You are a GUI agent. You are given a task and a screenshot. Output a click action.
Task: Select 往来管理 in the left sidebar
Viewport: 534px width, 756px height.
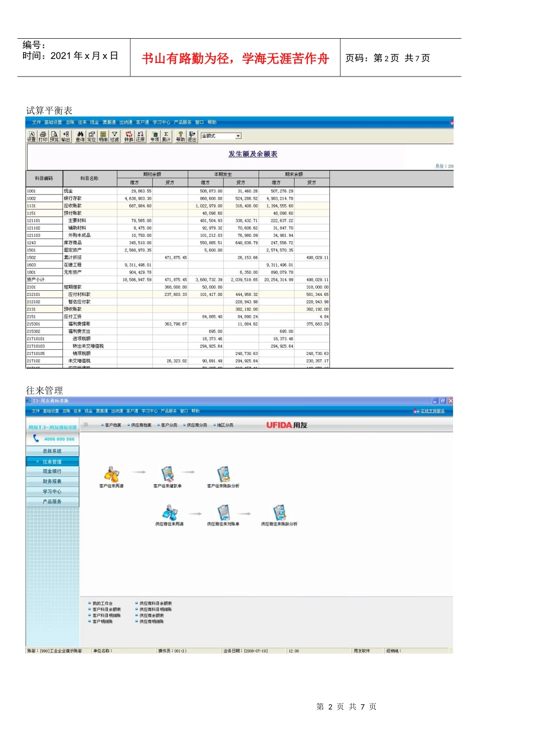coord(52,461)
